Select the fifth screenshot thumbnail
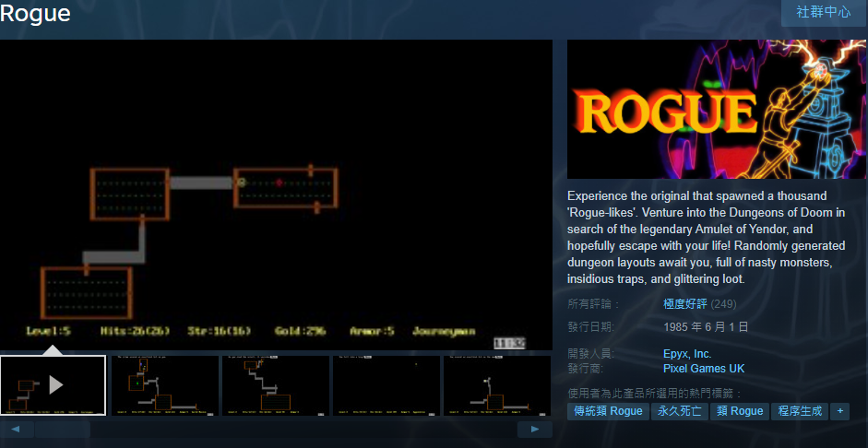This screenshot has width=868, height=448. coord(497,385)
